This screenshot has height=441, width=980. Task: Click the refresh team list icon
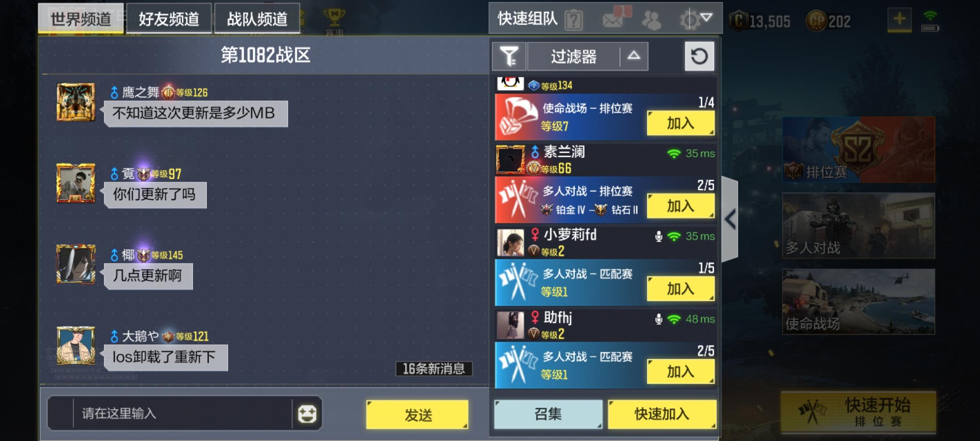[x=699, y=56]
